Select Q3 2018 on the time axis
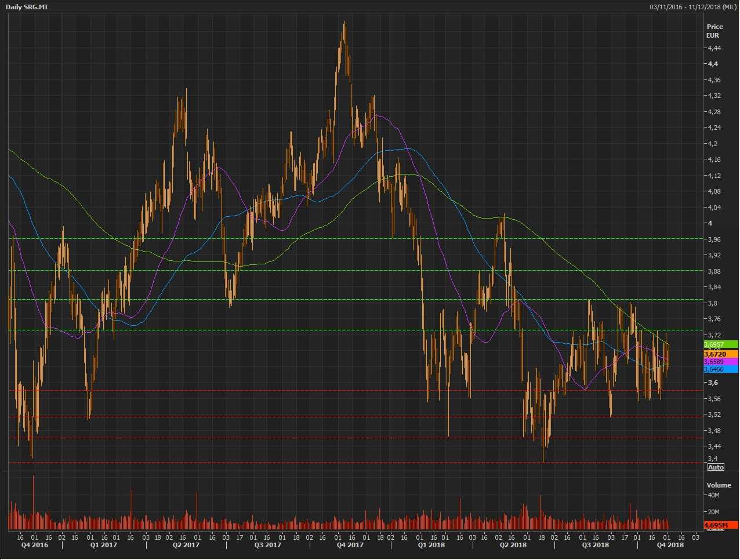 pos(596,545)
